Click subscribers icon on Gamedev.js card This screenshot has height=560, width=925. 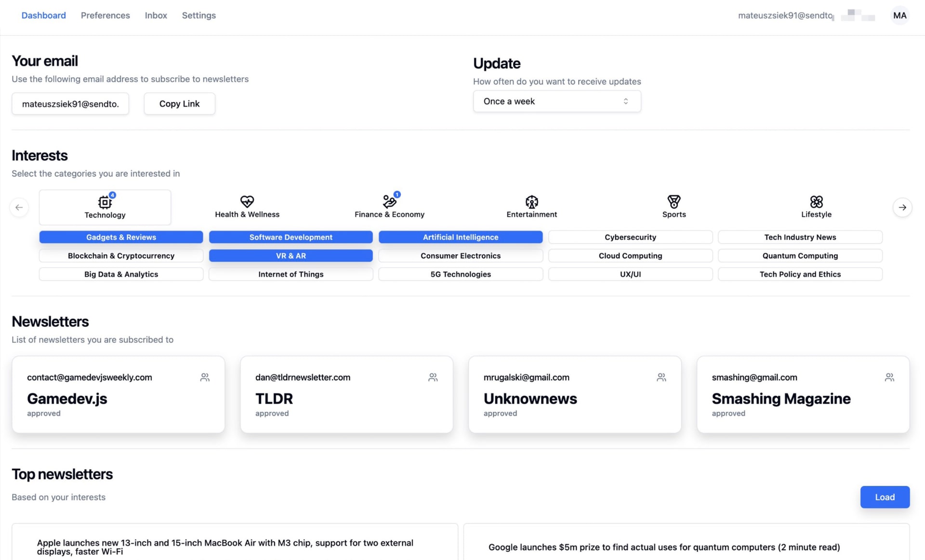205,378
